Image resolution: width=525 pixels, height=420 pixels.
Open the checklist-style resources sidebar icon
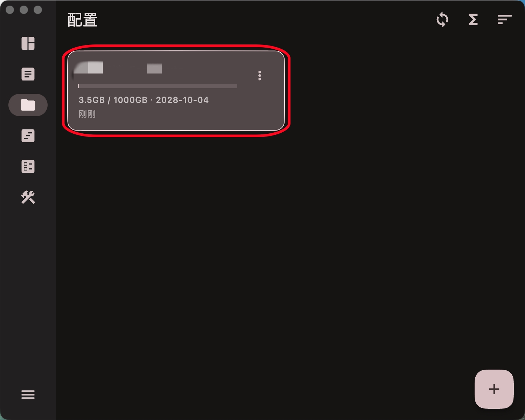[28, 167]
